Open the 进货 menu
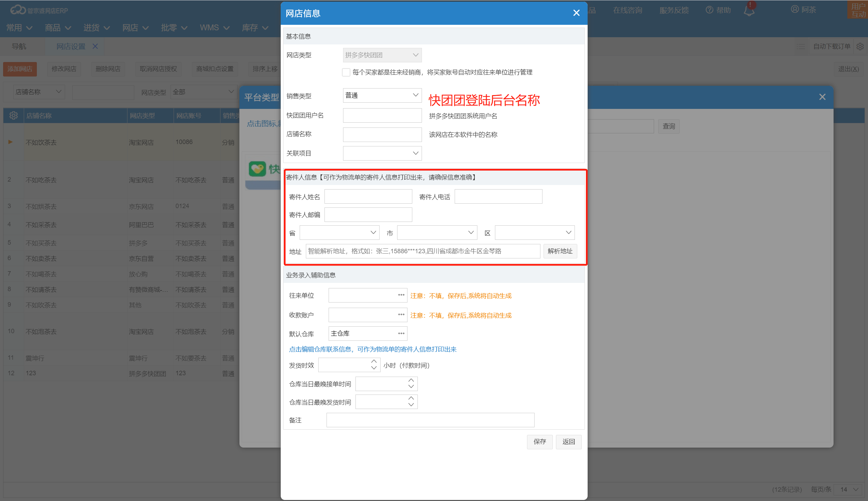The height and width of the screenshot is (501, 868). coord(96,28)
